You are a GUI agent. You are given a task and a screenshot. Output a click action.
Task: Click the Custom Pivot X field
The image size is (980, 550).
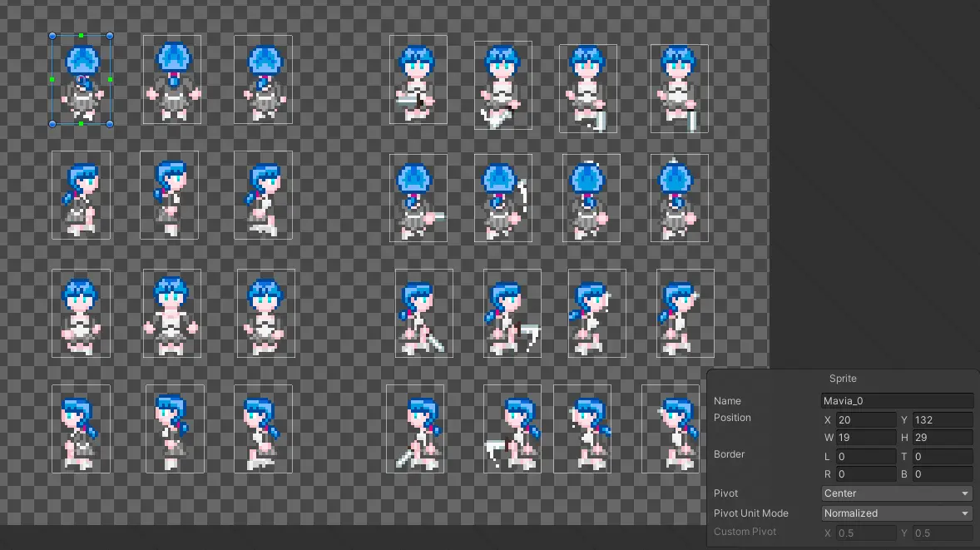click(x=866, y=533)
